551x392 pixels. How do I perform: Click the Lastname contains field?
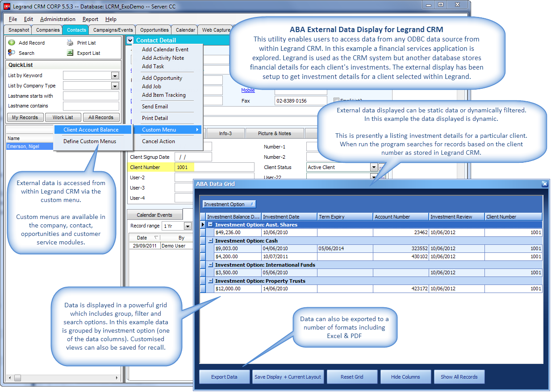91,106
